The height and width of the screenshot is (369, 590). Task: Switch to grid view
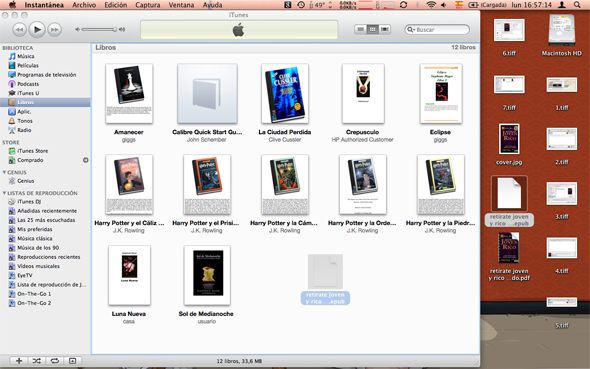point(373,29)
